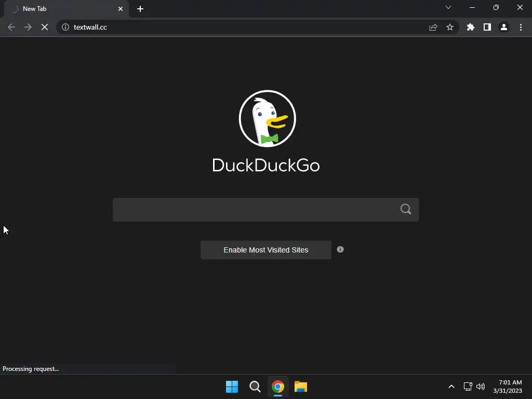Open the Windows Start menu
Viewport: 532px width, 399px height.
(x=232, y=387)
